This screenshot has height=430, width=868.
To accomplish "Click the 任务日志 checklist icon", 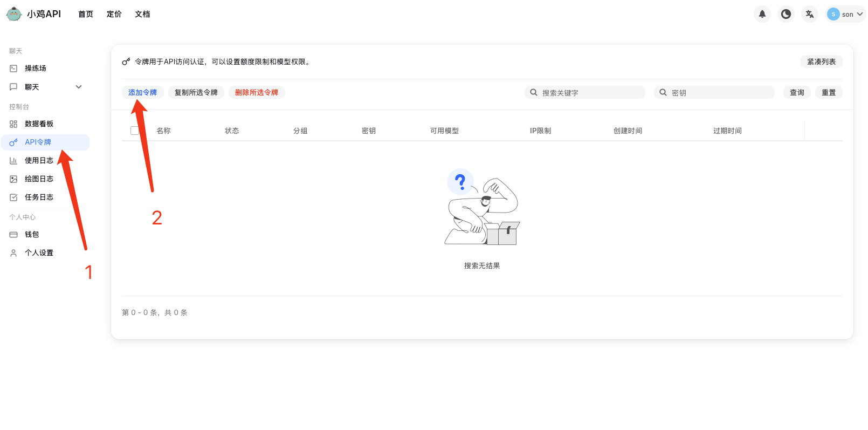I will click(13, 197).
